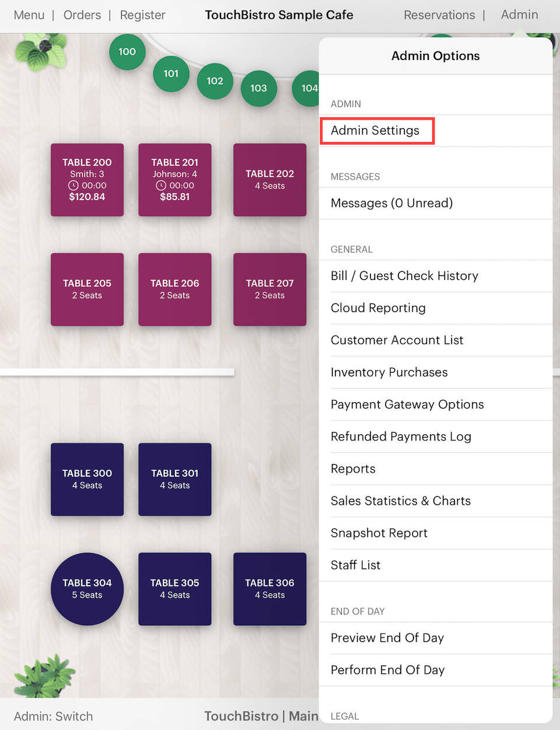Tap Admin: Switch link at bottom

point(53,717)
